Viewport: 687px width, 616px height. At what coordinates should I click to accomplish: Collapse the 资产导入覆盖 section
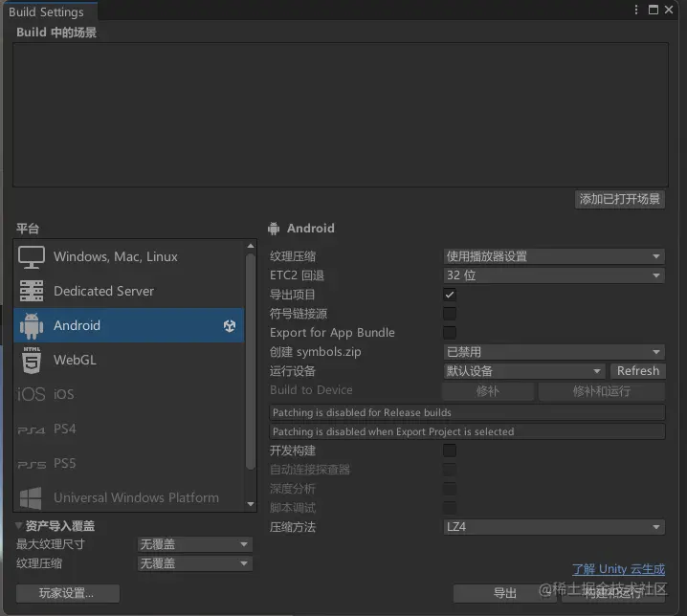click(19, 525)
